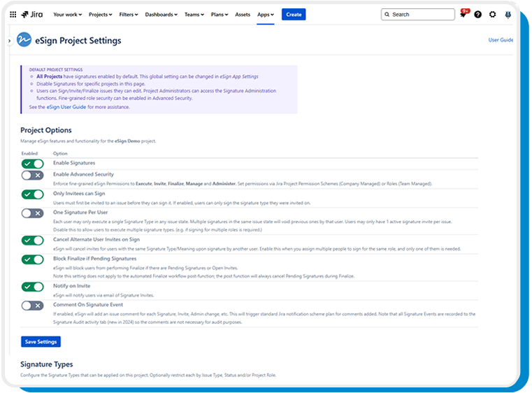
Task: Click the 'Notify on Invite' label
Action: [x=71, y=286]
